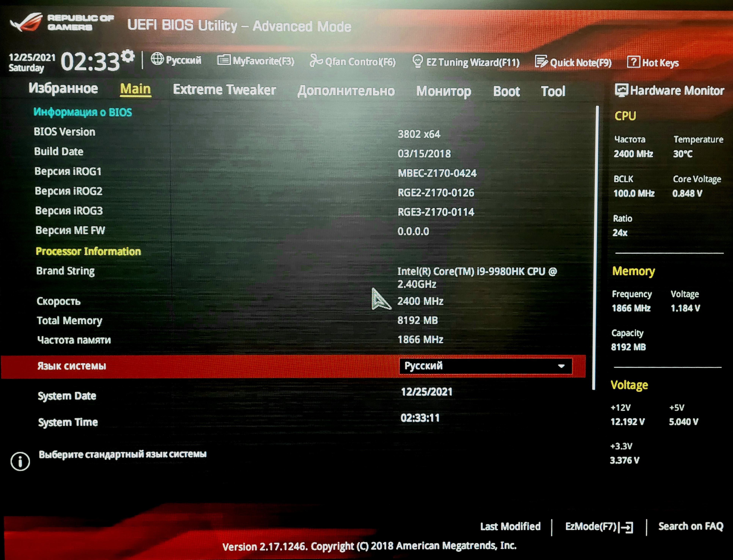This screenshot has width=733, height=560.
Task: Click the Last Modified button
Action: pos(510,526)
